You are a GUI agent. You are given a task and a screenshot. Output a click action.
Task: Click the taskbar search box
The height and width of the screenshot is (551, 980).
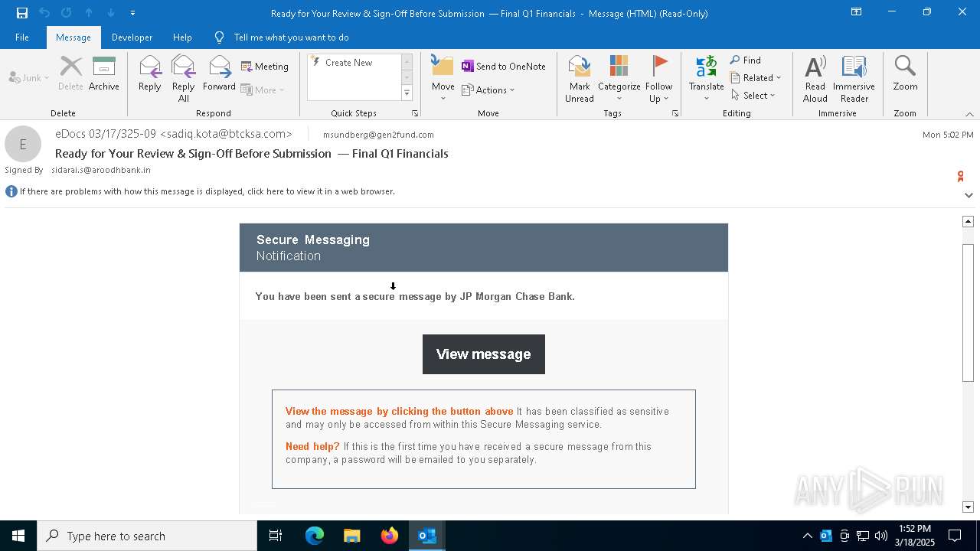tap(147, 536)
